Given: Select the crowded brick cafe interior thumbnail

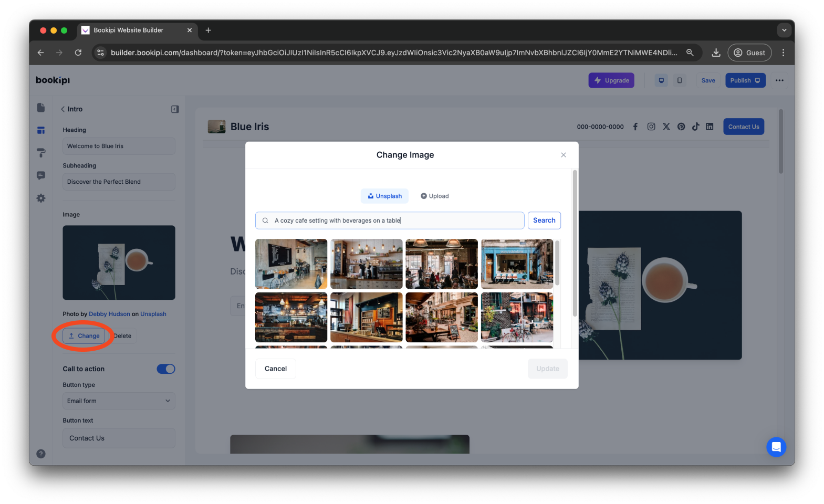Looking at the screenshot, I should point(442,264).
